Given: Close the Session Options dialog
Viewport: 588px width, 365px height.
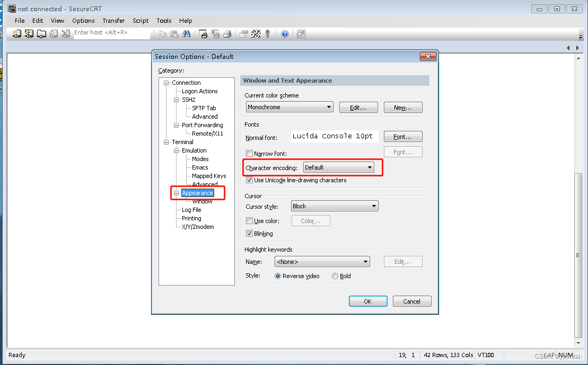Looking at the screenshot, I should (428, 57).
